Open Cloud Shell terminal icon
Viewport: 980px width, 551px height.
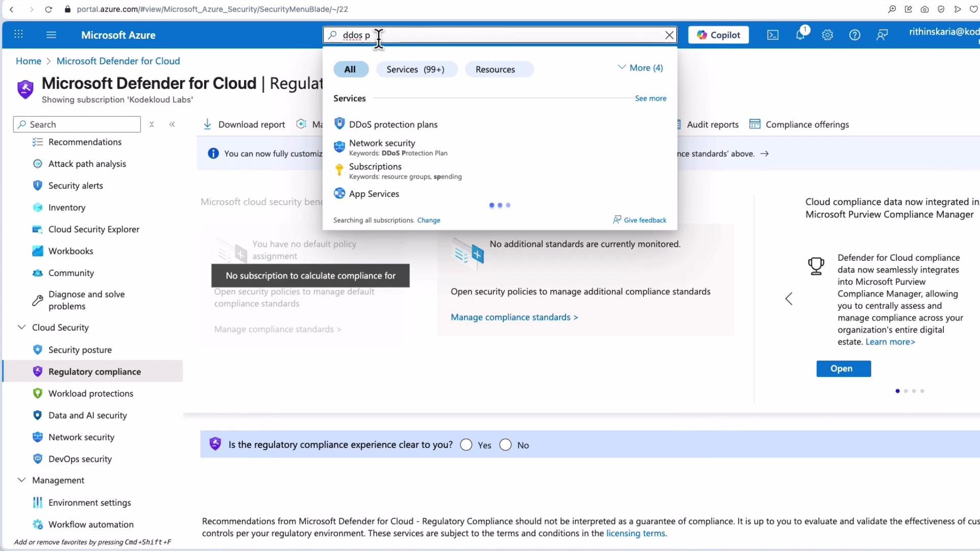773,35
